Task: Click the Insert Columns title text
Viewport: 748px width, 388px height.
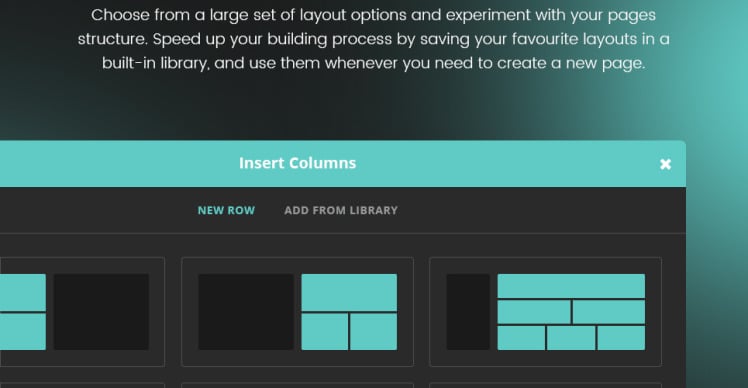Action: (297, 163)
